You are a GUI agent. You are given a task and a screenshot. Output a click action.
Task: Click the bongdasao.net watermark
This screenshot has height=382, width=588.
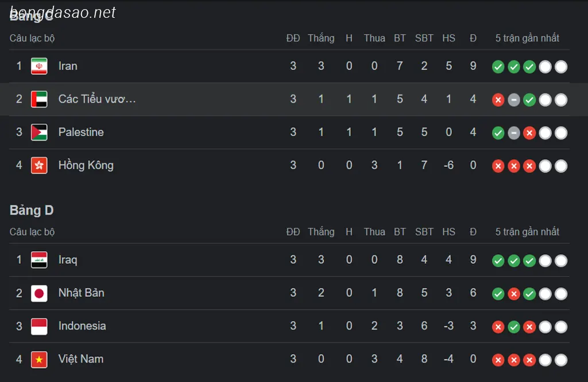coord(63,13)
